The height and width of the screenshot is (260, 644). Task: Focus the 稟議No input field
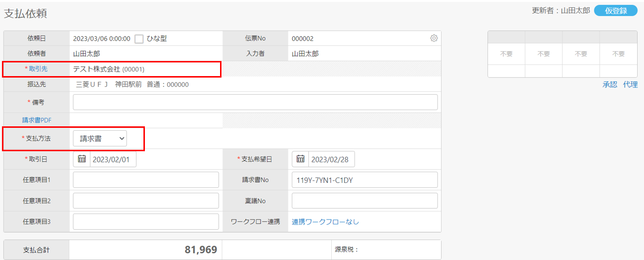[364, 200]
